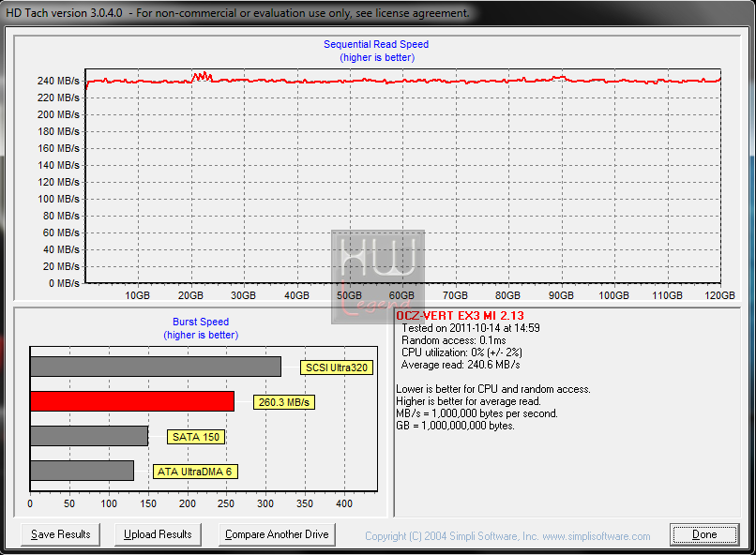Viewport: 756px width, 555px height.
Task: Choose Compare Another Drive
Action: coord(277,534)
